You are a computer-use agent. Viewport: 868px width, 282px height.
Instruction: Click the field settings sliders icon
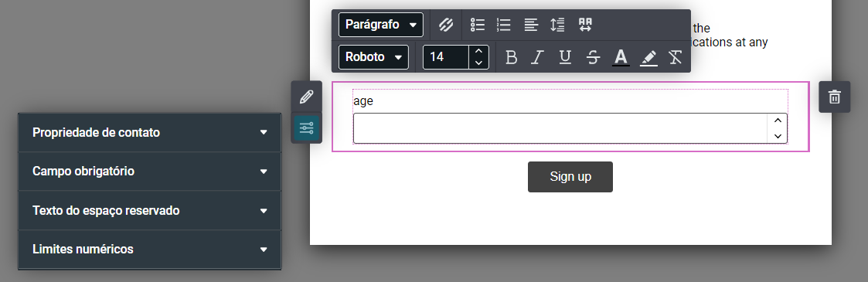(x=306, y=128)
